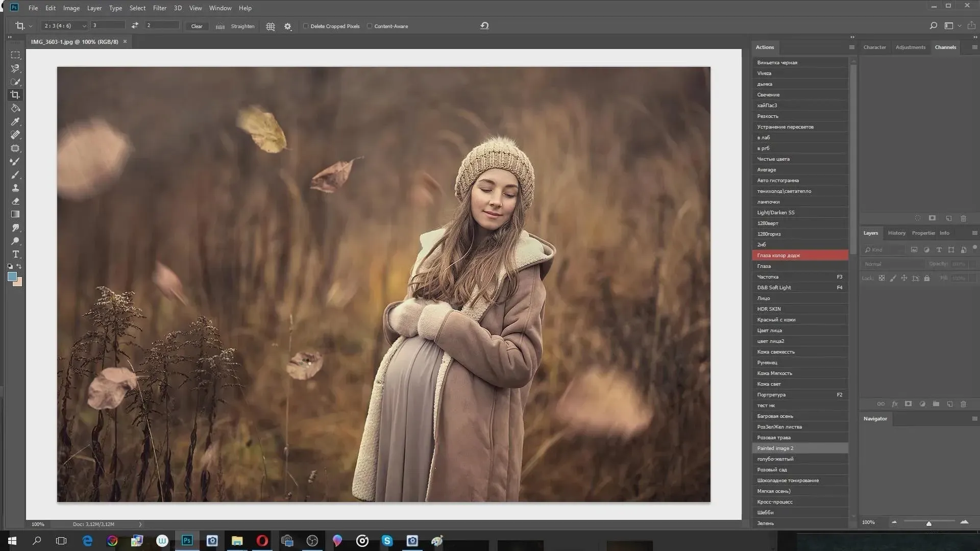This screenshot has width=980, height=551.
Task: Open the crop ratio preset dropdown
Action: pyautogui.click(x=64, y=26)
